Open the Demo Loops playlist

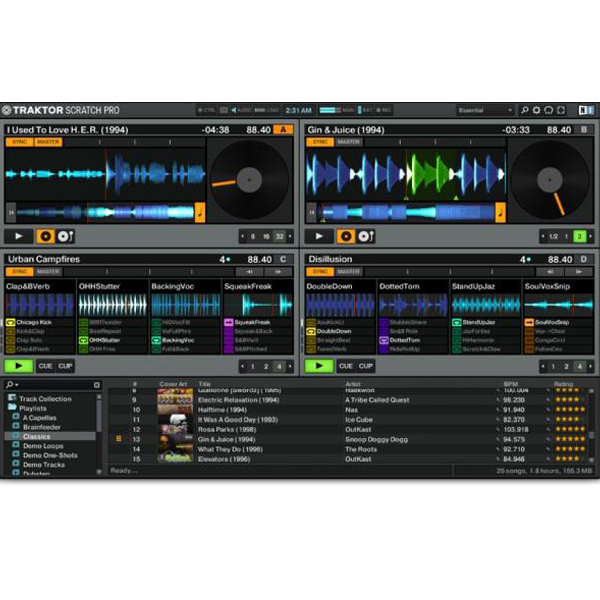[x=43, y=446]
